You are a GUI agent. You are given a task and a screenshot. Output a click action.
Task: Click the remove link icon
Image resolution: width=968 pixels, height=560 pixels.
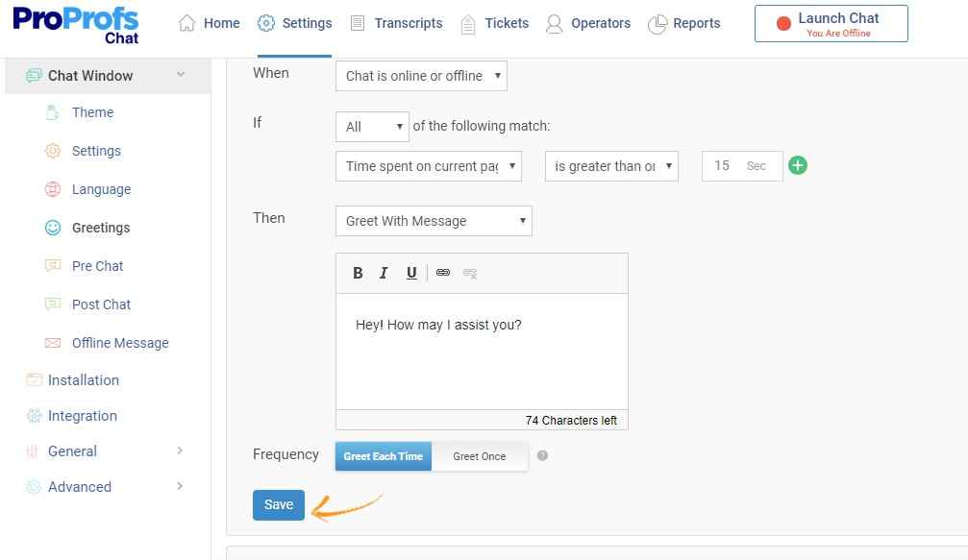470,273
